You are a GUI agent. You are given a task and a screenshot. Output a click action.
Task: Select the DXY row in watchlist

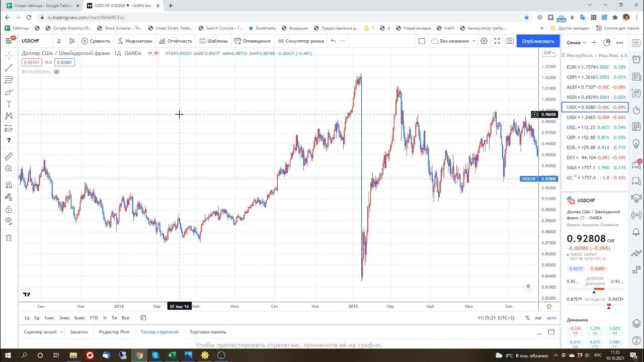595,157
